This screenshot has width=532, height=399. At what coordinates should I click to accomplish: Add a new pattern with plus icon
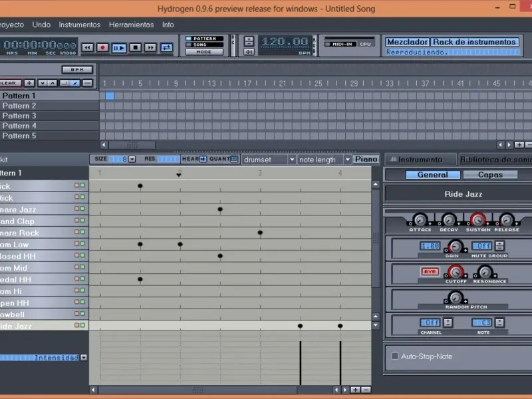(x=29, y=82)
